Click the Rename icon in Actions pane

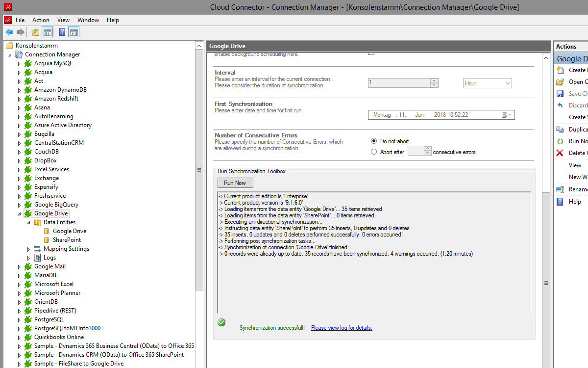click(x=560, y=189)
